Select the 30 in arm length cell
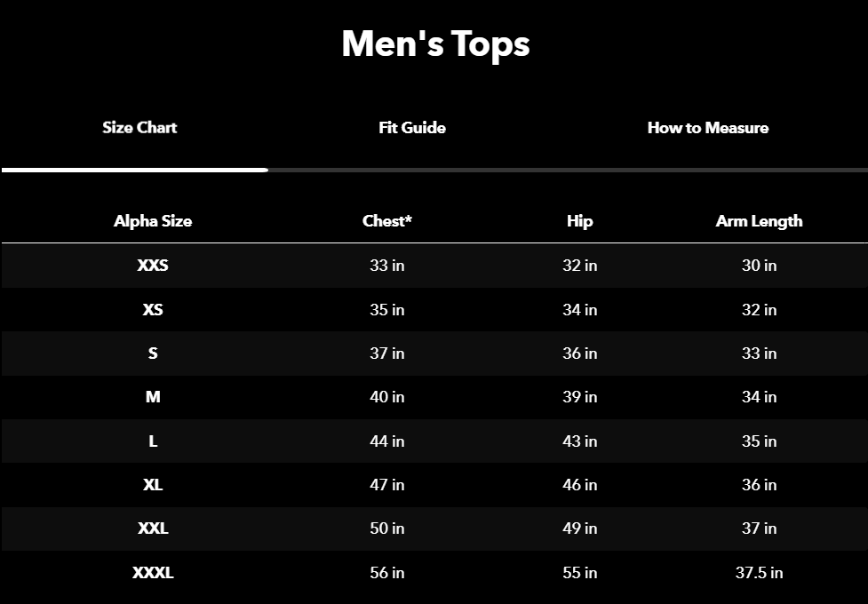The image size is (868, 604). [759, 266]
